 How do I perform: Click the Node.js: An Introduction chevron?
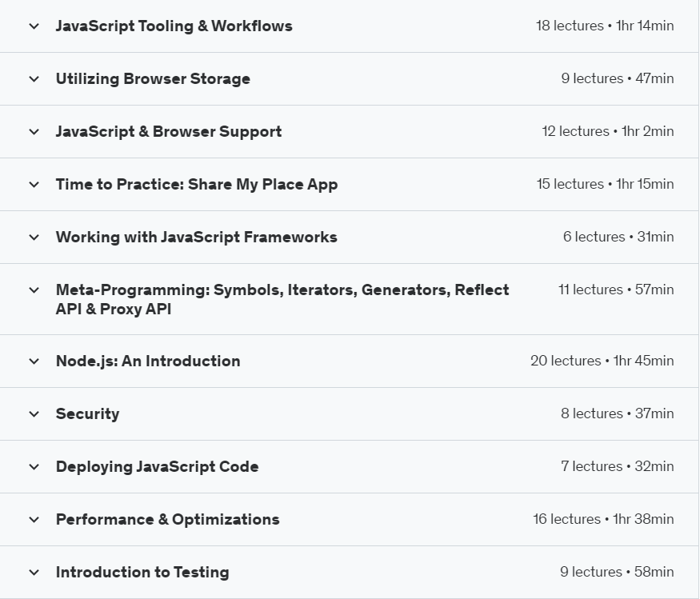(34, 361)
